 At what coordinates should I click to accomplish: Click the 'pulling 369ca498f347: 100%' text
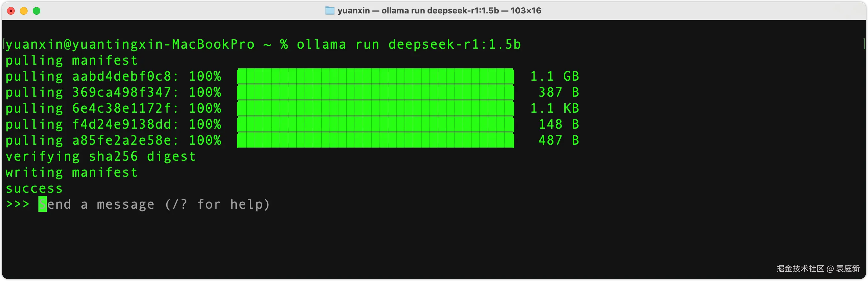click(x=113, y=92)
